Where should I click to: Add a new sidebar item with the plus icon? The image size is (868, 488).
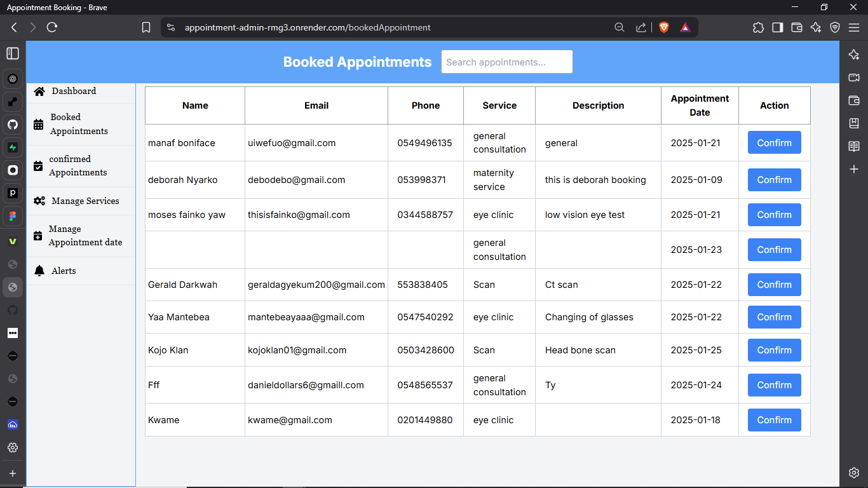853,169
